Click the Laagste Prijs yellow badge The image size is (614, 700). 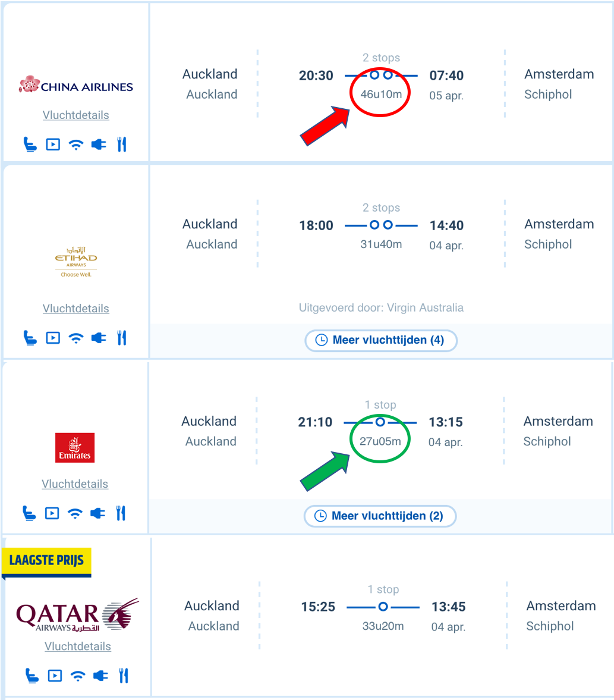(46, 561)
